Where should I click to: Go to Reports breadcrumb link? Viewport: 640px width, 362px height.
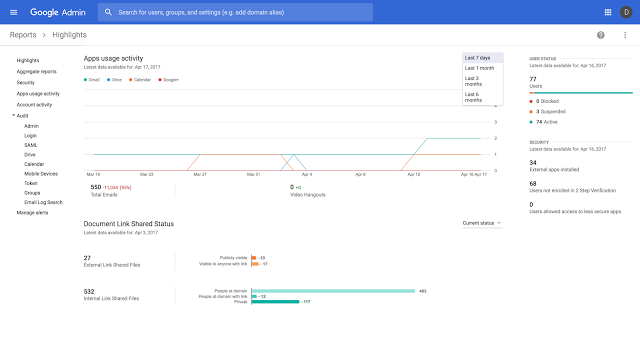23,35
